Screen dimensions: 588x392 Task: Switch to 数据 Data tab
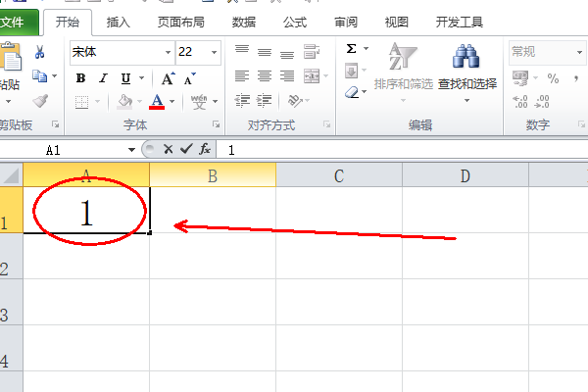[x=244, y=23]
